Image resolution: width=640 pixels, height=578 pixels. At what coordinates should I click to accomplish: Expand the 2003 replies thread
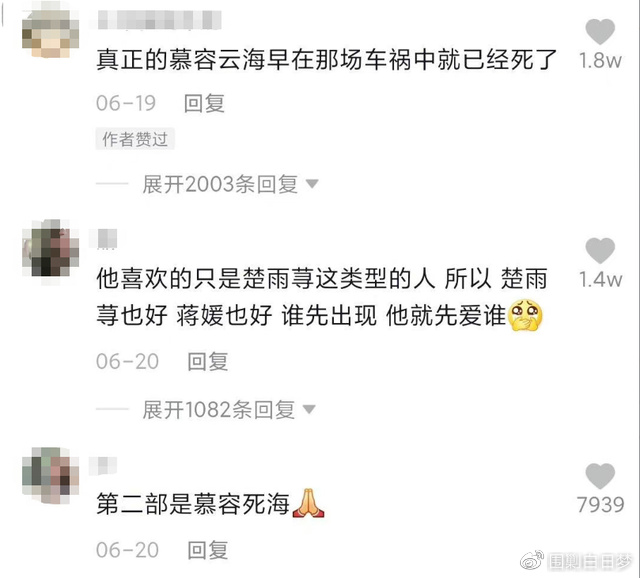[220, 184]
